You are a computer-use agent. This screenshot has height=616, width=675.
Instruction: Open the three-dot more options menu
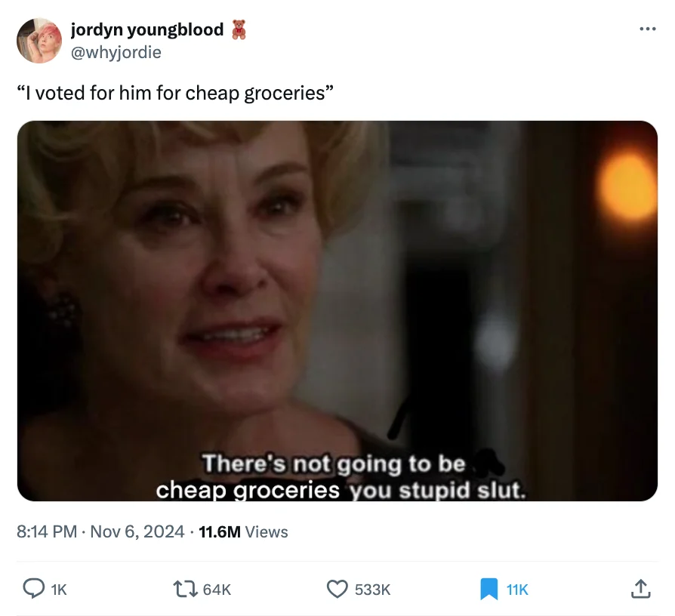click(x=648, y=29)
